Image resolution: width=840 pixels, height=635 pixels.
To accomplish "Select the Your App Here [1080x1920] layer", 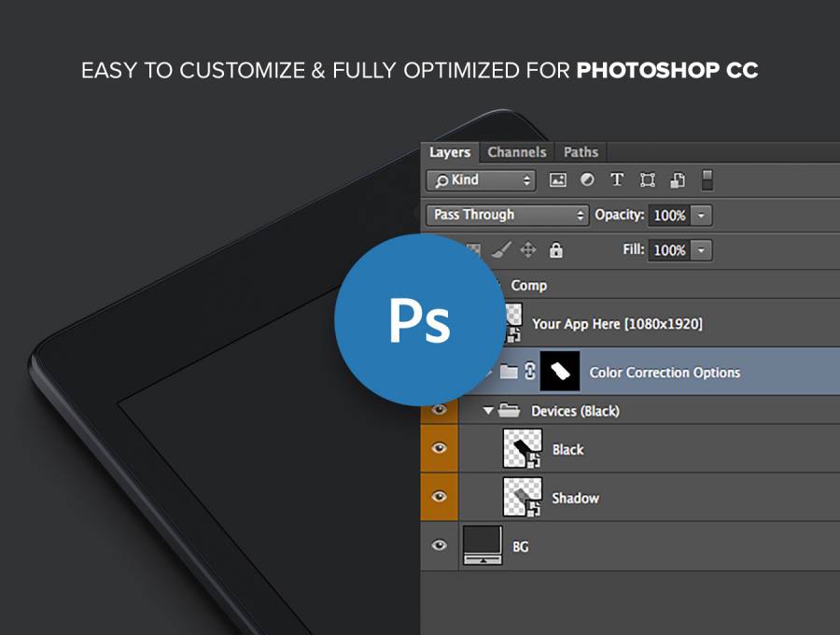I will pos(617,324).
